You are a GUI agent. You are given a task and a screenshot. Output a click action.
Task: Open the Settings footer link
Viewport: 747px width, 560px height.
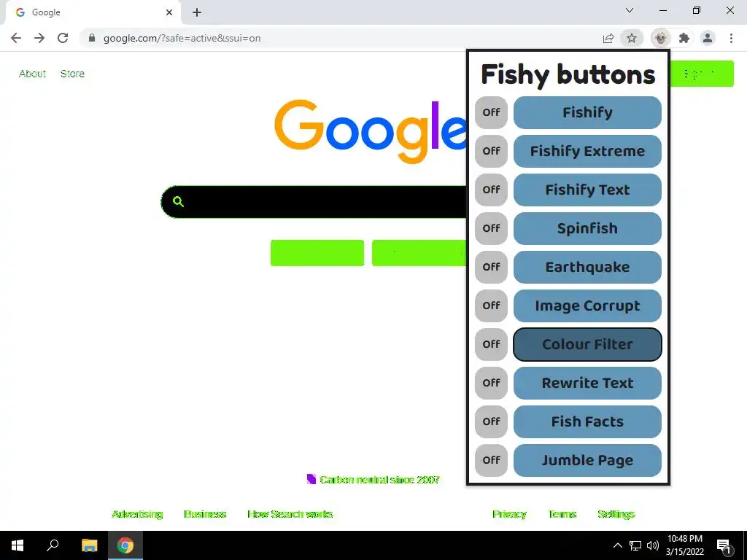616,514
